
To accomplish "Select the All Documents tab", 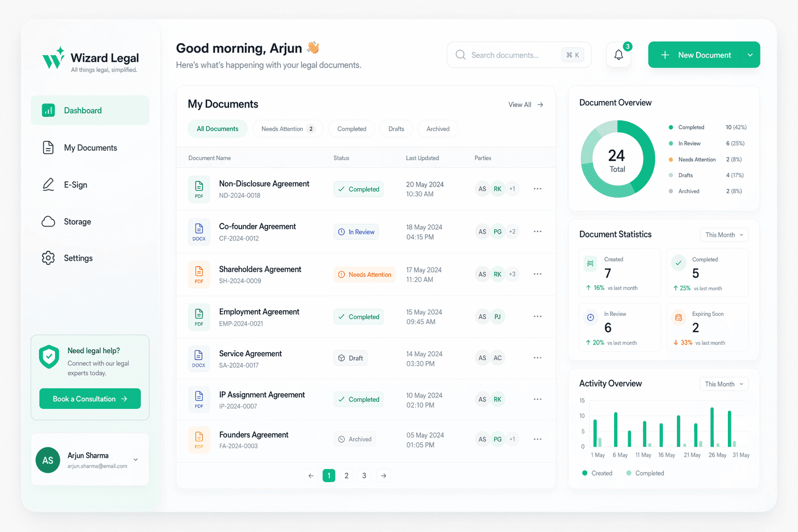I will pyautogui.click(x=217, y=129).
